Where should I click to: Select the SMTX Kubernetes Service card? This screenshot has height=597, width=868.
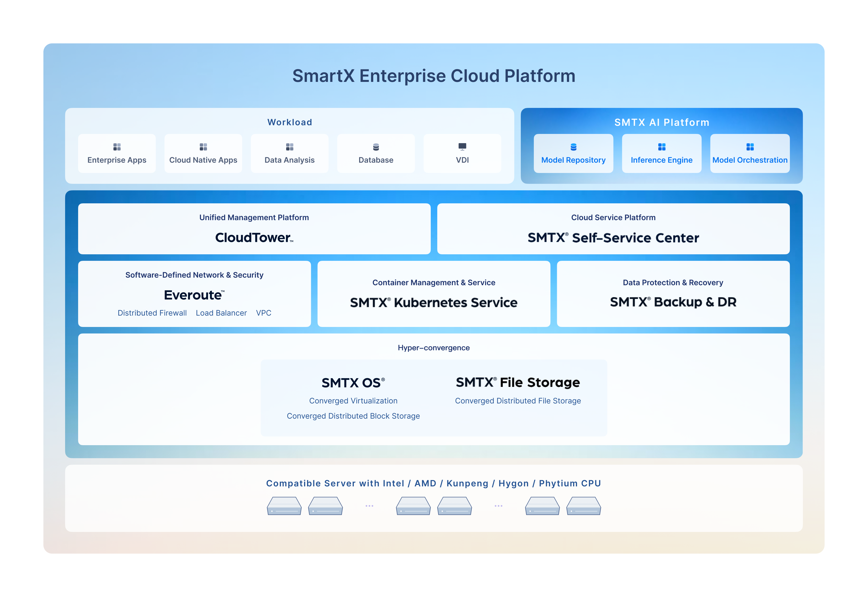434,294
